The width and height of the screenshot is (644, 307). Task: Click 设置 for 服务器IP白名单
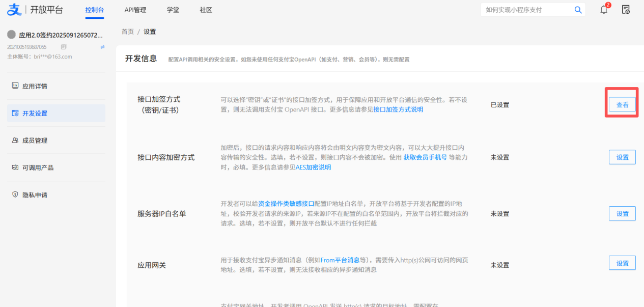[x=622, y=214]
